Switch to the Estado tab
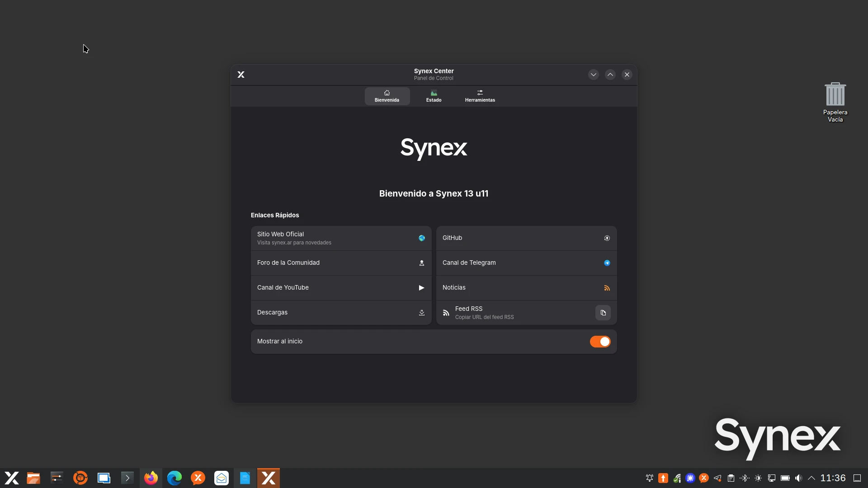 pyautogui.click(x=434, y=96)
